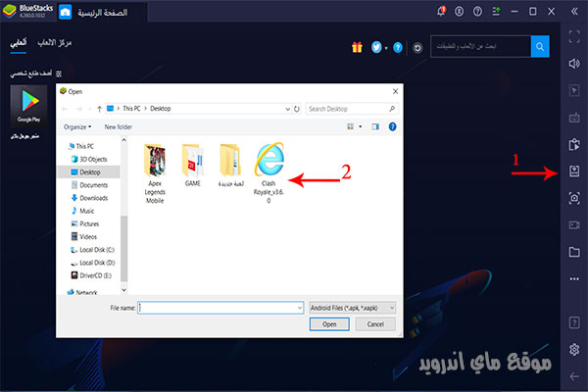588x392 pixels.
Task: Click the Search Desktop field
Action: pyautogui.click(x=352, y=109)
